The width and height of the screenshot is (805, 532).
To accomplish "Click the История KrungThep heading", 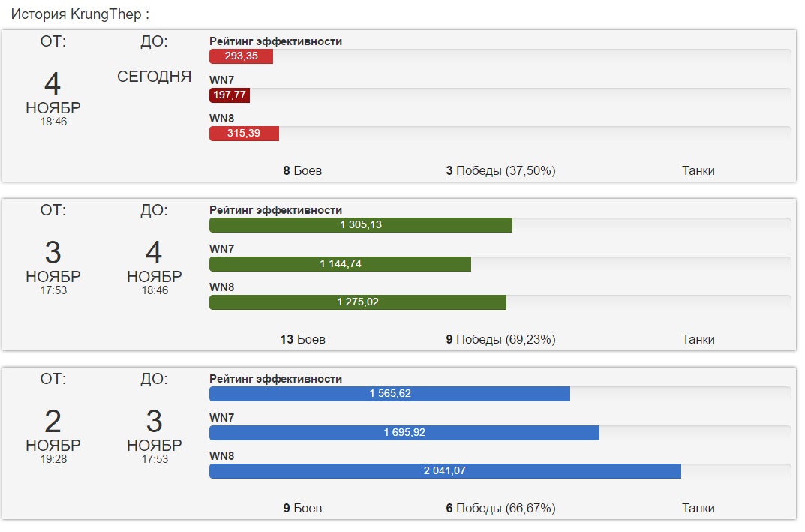I will [x=80, y=14].
